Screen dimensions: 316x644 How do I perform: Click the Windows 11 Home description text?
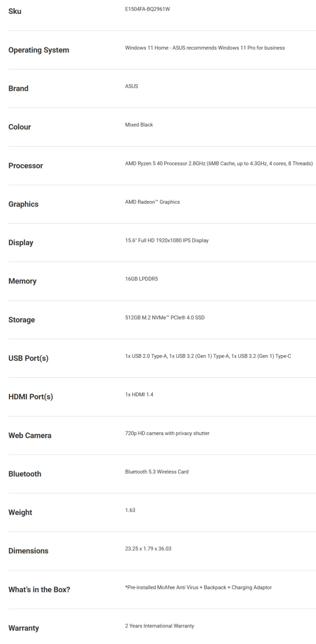(205, 48)
